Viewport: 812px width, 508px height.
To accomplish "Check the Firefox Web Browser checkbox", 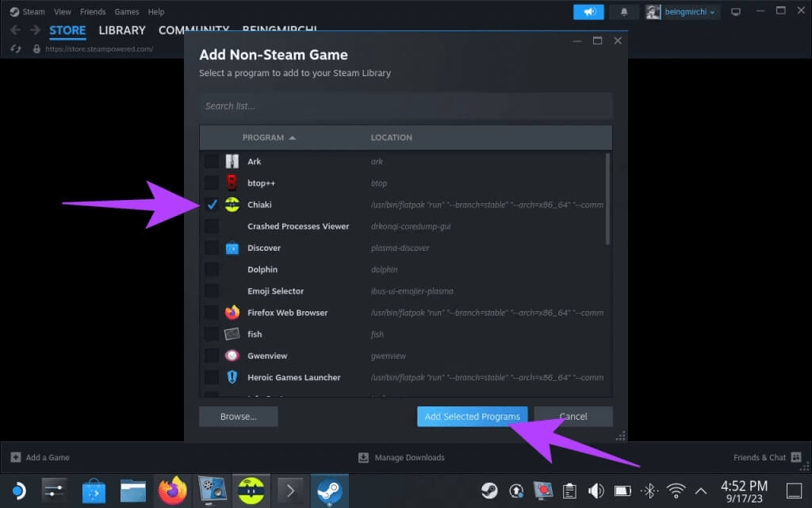I will pos(211,313).
